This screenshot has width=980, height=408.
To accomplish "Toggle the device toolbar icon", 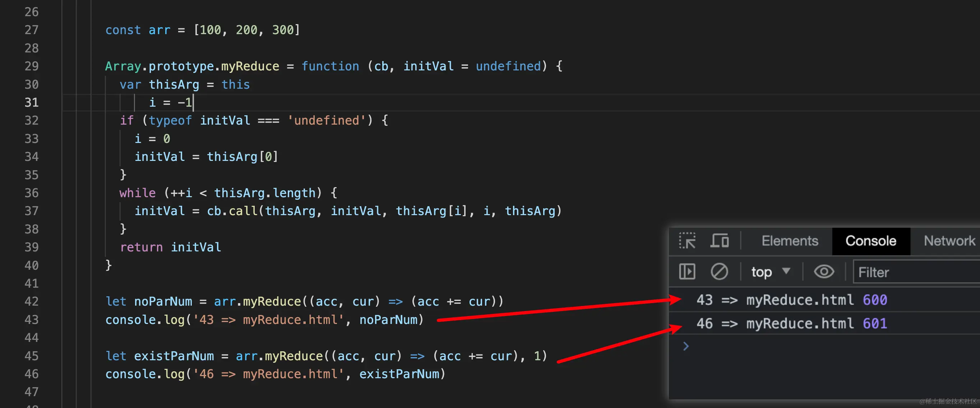I will click(x=719, y=241).
